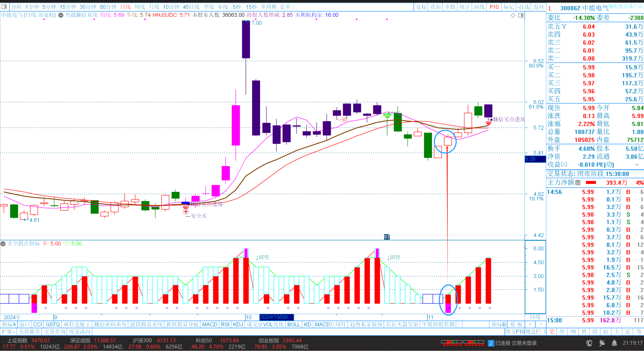644x351 pixels.
Task: Click the 主 main-force icon tab
Action: (617, 332)
